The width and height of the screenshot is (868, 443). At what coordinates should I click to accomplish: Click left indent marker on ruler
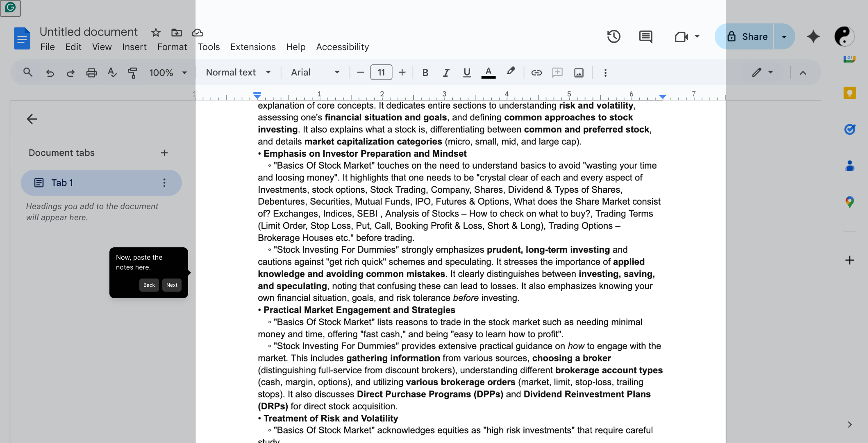point(257,96)
